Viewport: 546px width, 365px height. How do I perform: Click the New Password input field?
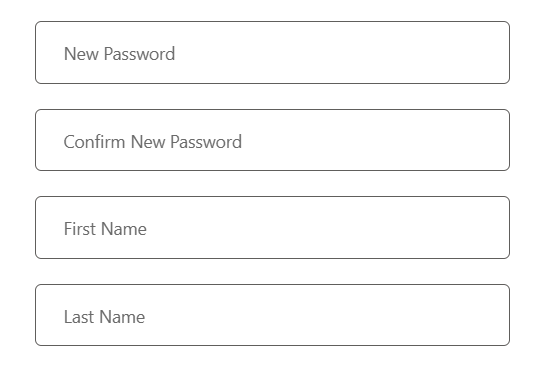pos(272,53)
